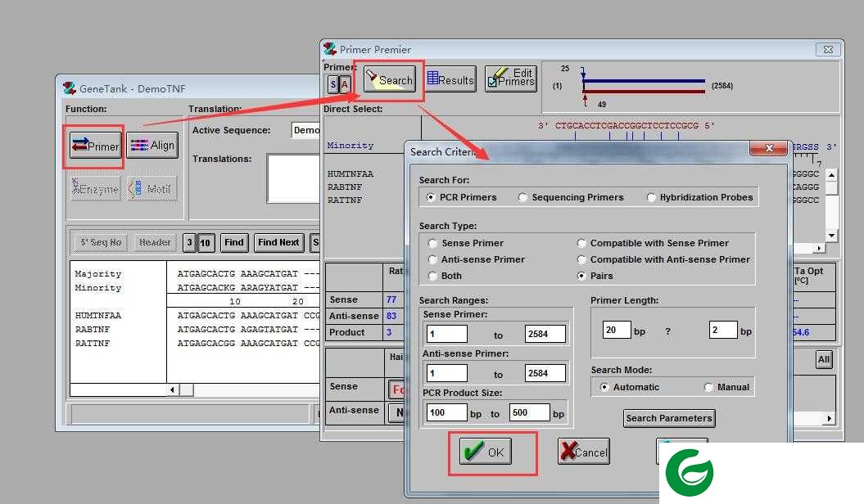Select Compatible with Sense Primer

(x=653, y=243)
